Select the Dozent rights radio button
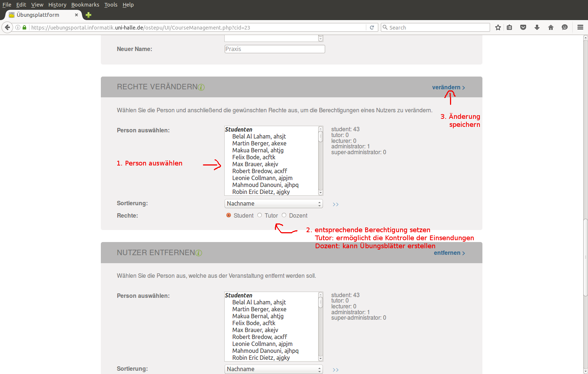588x374 pixels. point(284,215)
